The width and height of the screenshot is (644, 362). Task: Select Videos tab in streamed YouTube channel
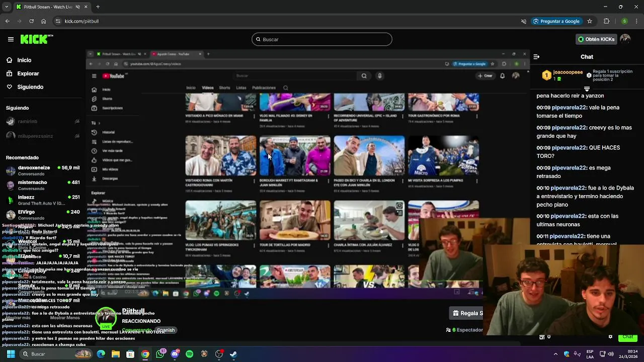click(208, 87)
